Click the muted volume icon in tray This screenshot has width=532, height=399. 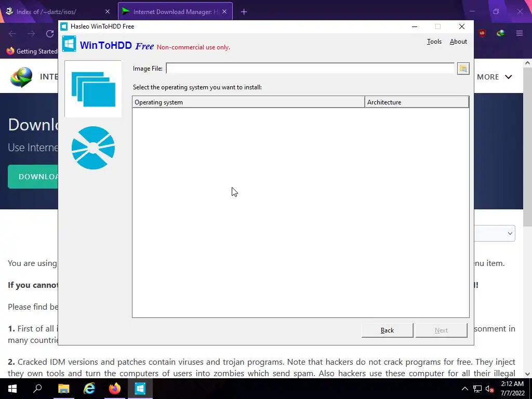(489, 389)
